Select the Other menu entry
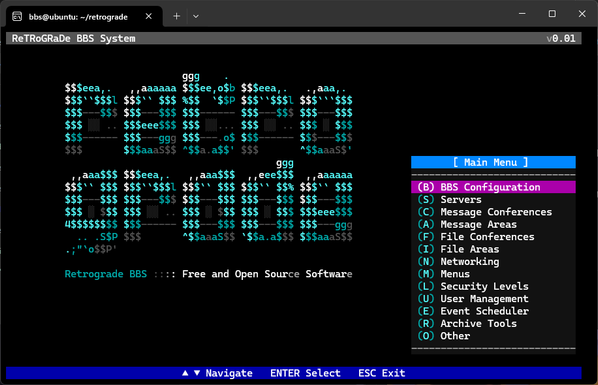This screenshot has width=598, height=385. pos(493,336)
